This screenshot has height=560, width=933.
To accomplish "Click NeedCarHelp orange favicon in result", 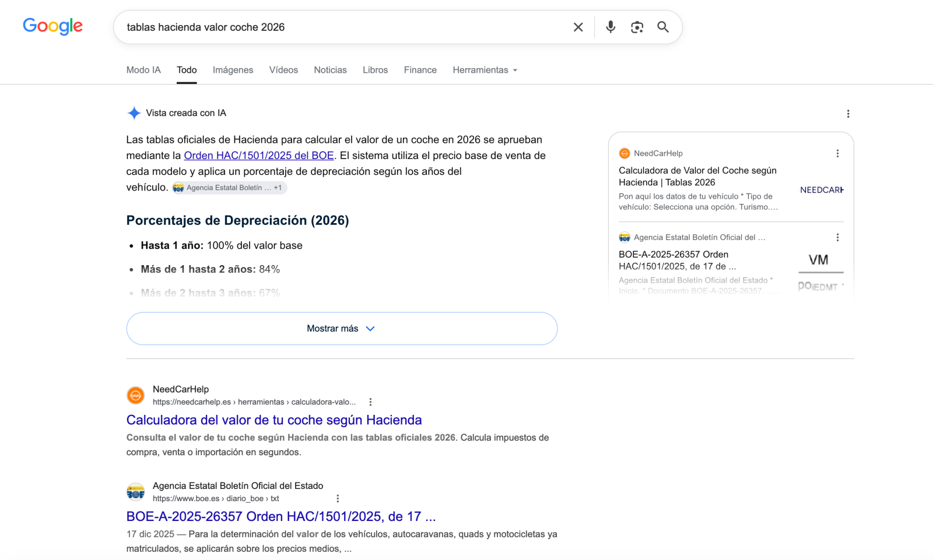I will pyautogui.click(x=136, y=396).
